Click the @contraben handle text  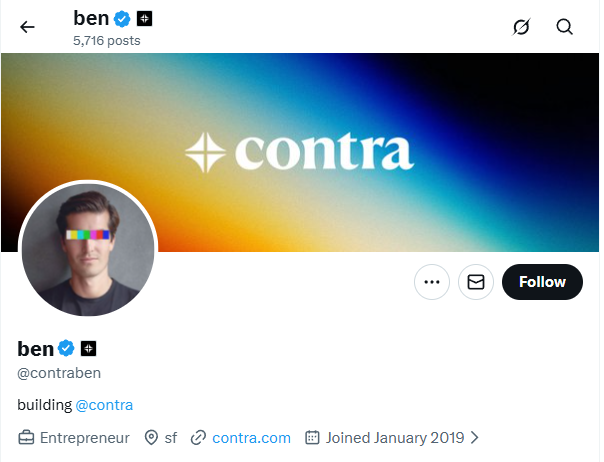tap(59, 373)
